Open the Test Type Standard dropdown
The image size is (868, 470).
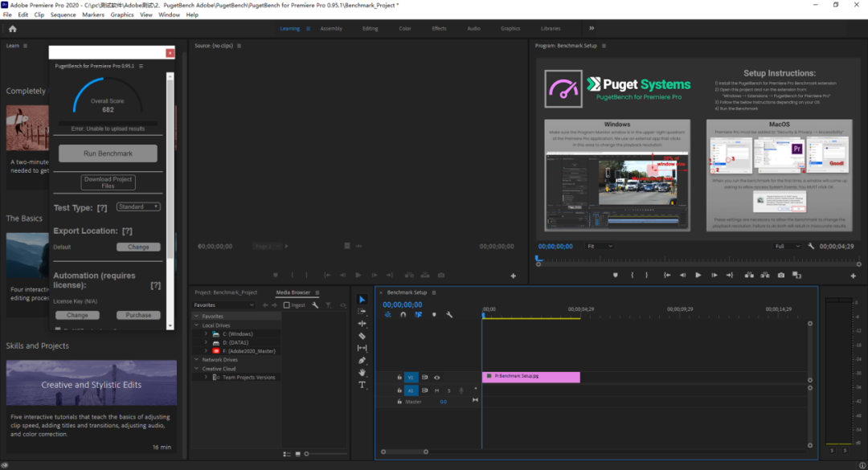tap(138, 206)
